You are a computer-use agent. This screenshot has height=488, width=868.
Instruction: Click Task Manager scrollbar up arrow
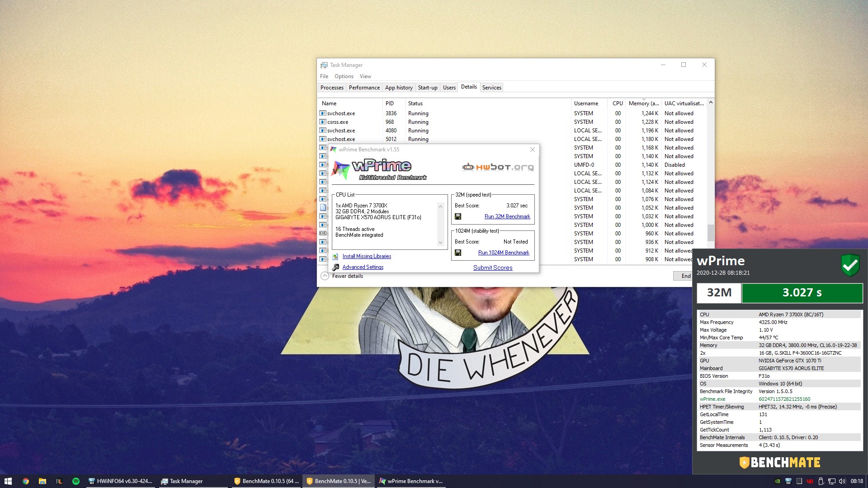click(x=711, y=103)
